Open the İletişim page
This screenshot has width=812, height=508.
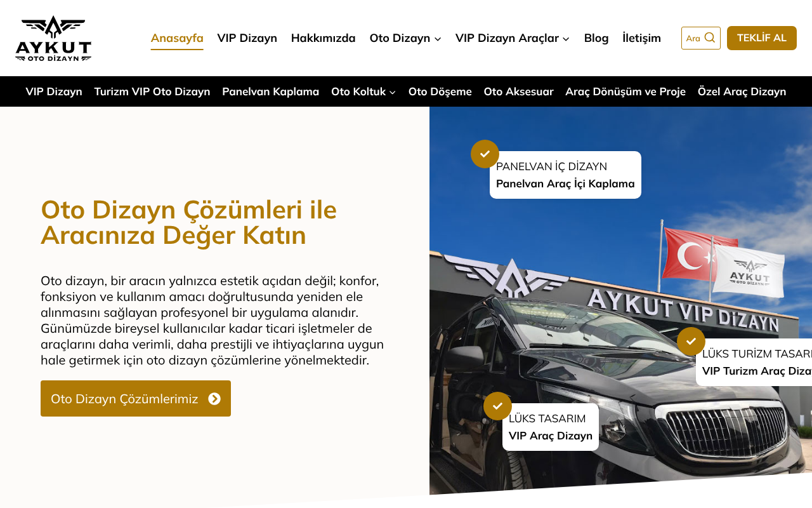pos(641,38)
